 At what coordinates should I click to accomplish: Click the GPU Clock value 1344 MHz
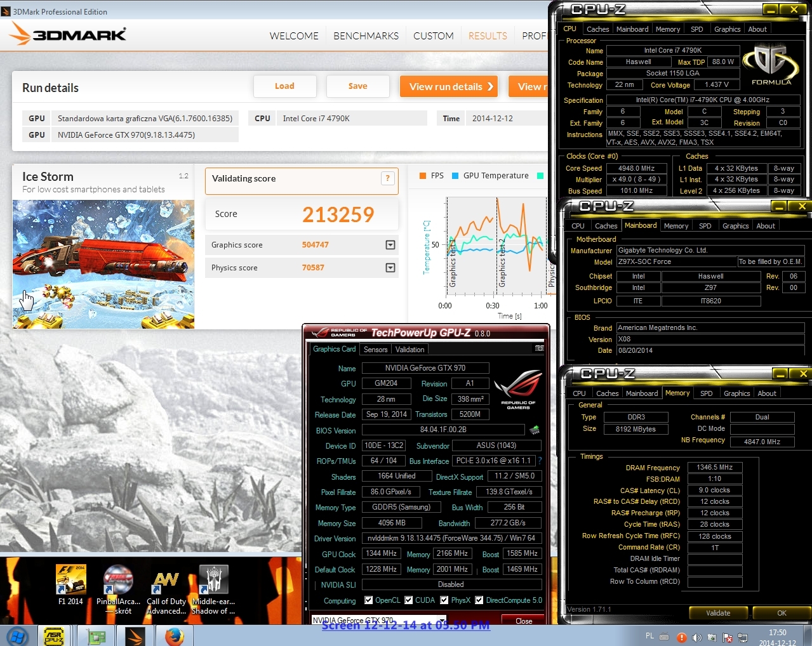click(x=382, y=553)
